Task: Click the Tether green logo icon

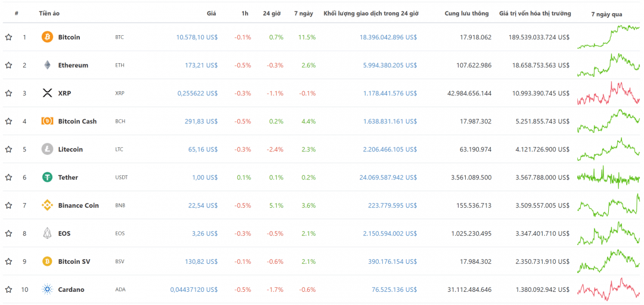Action: [47, 177]
